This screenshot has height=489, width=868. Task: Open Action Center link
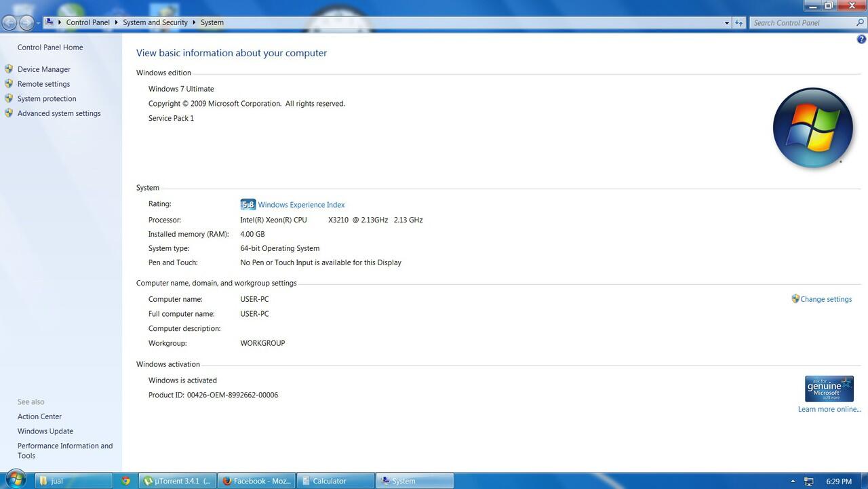click(x=39, y=416)
